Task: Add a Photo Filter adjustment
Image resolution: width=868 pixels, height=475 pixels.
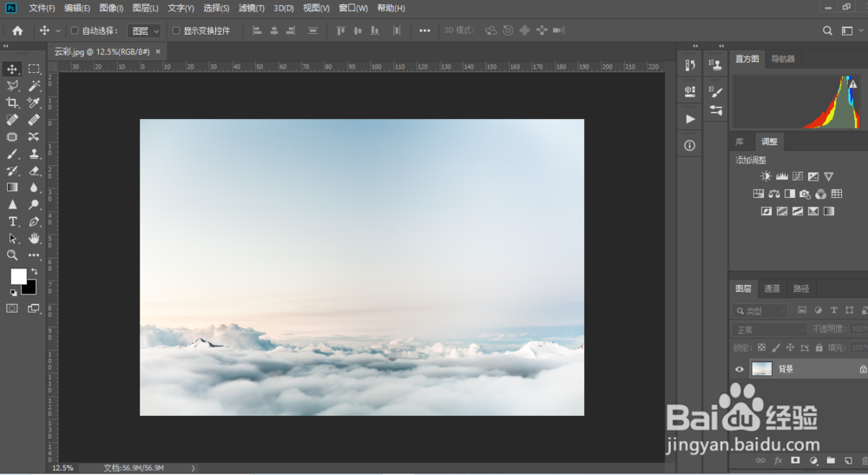Action: coord(805,194)
